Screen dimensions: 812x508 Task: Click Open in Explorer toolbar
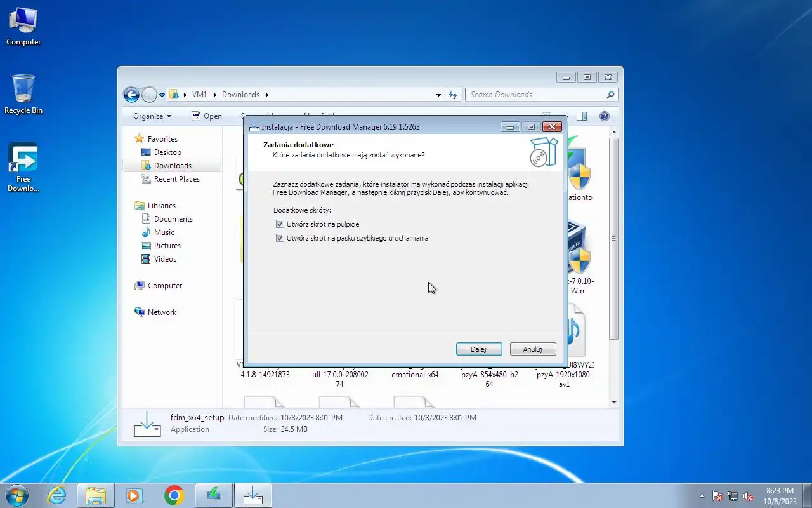click(207, 116)
